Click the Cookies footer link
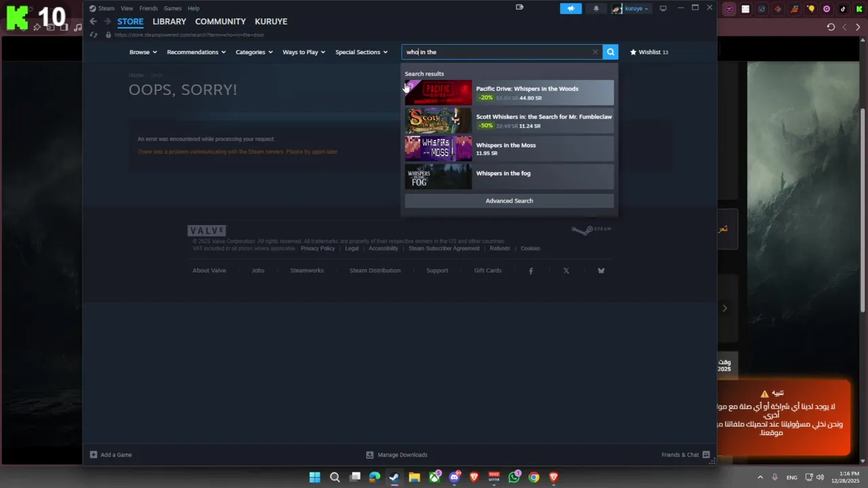Screen dimensions: 868x488 pos(530,249)
